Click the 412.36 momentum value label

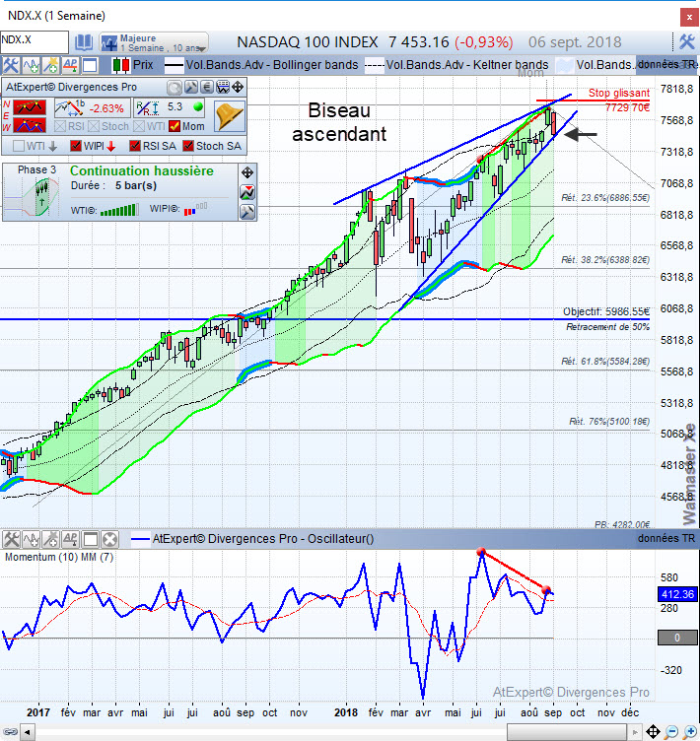[x=677, y=594]
